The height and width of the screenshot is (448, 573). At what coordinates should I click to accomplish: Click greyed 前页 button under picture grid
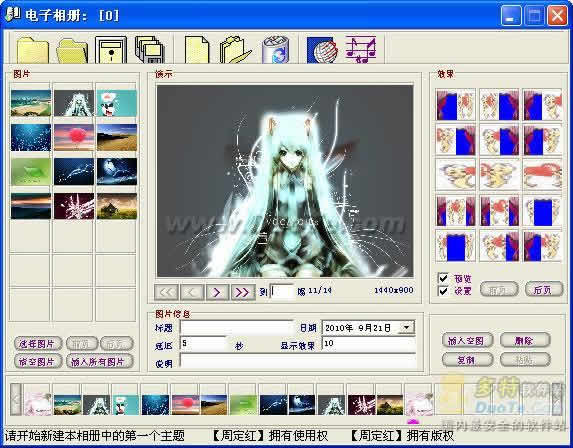click(82, 343)
